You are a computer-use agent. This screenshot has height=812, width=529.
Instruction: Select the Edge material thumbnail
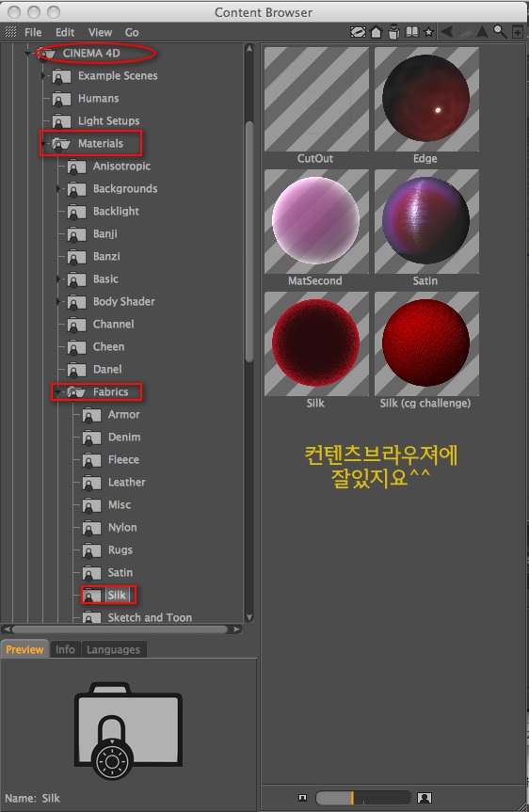tap(426, 100)
